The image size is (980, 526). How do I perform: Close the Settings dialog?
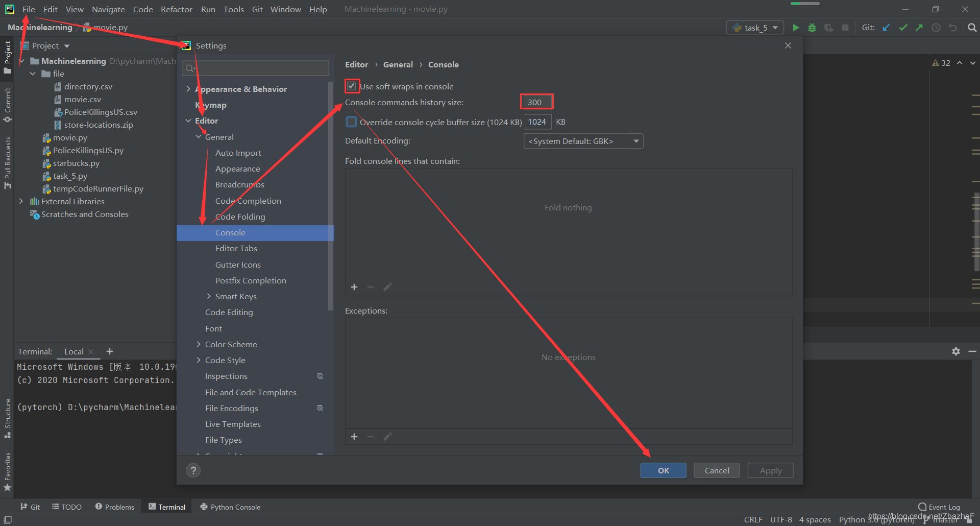coord(788,45)
